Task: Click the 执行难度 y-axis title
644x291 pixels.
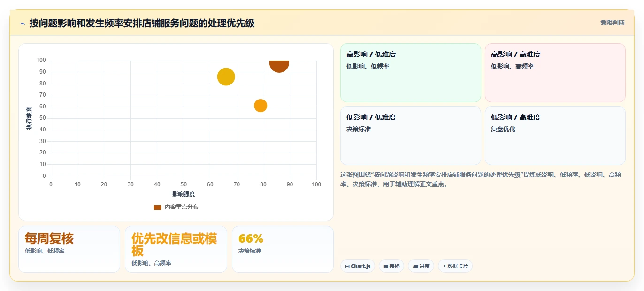Action: pos(29,118)
